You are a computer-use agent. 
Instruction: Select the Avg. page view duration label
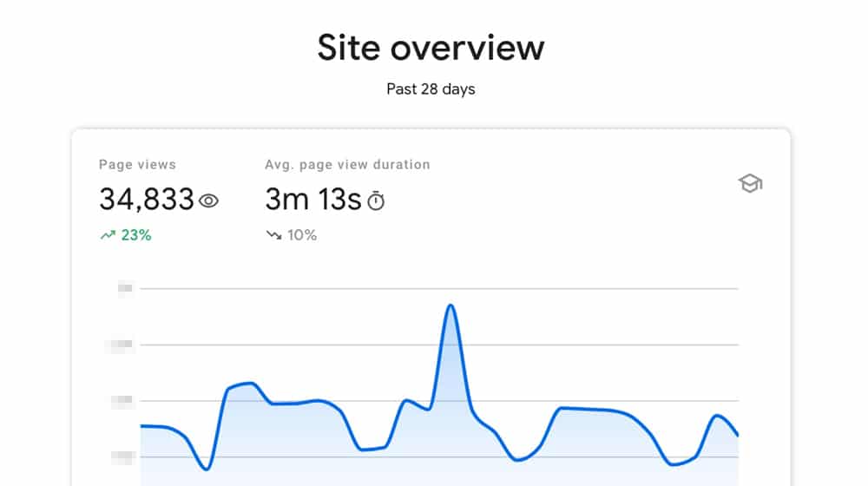pyautogui.click(x=347, y=164)
